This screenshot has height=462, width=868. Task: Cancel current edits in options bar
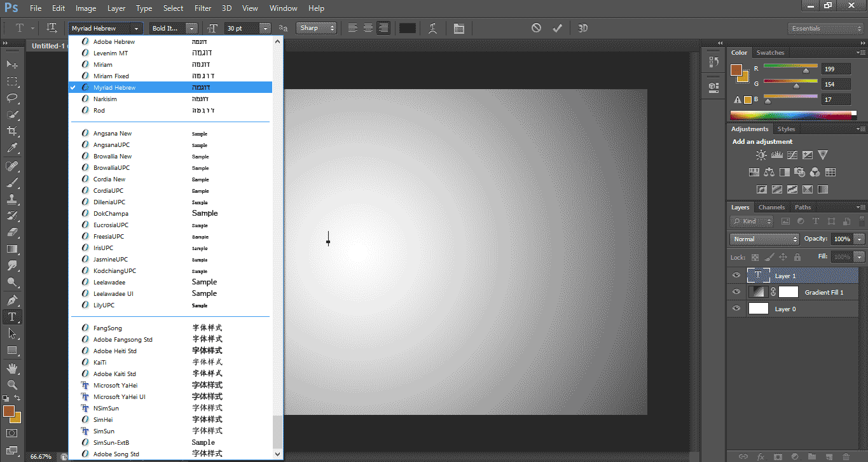[536, 28]
